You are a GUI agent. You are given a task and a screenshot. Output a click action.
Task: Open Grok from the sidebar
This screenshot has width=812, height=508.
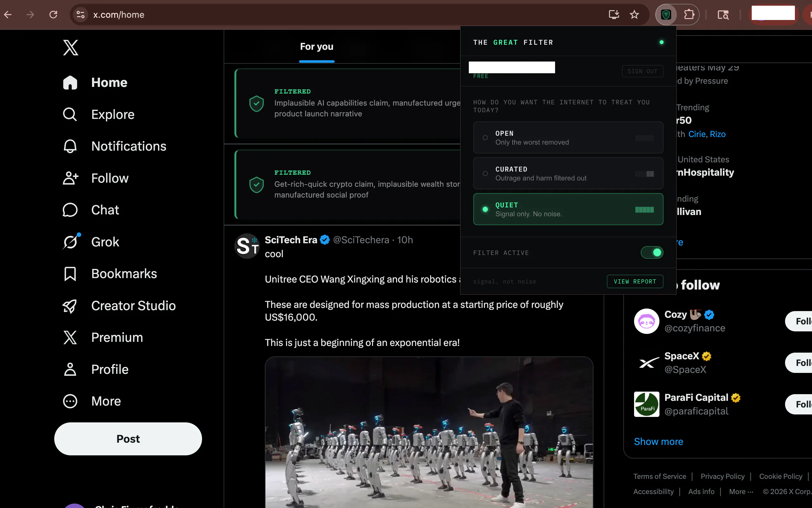point(91,242)
